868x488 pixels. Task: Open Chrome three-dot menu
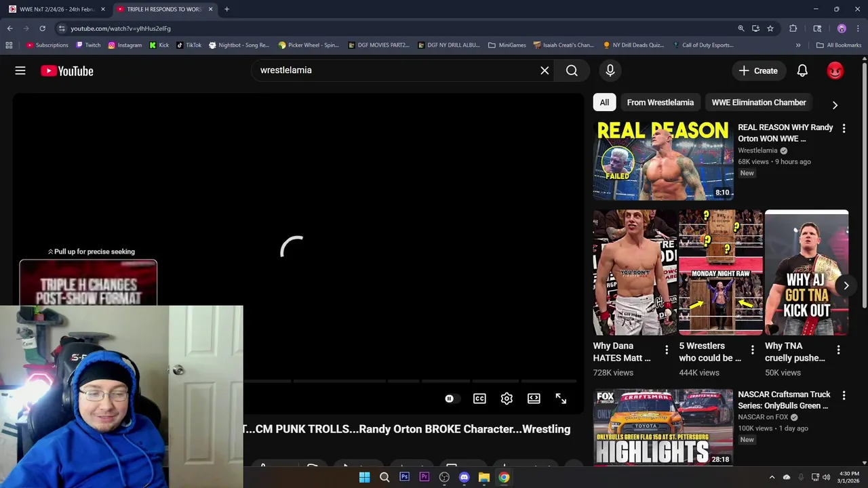[x=859, y=28]
